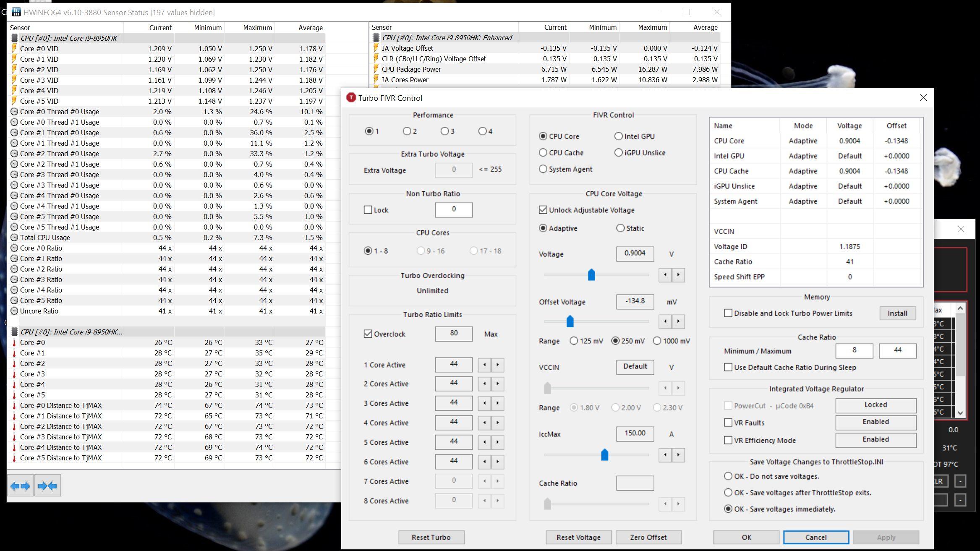This screenshot has height=551, width=980.
Task: Click the maximum Cache Ratio input field
Action: 897,350
